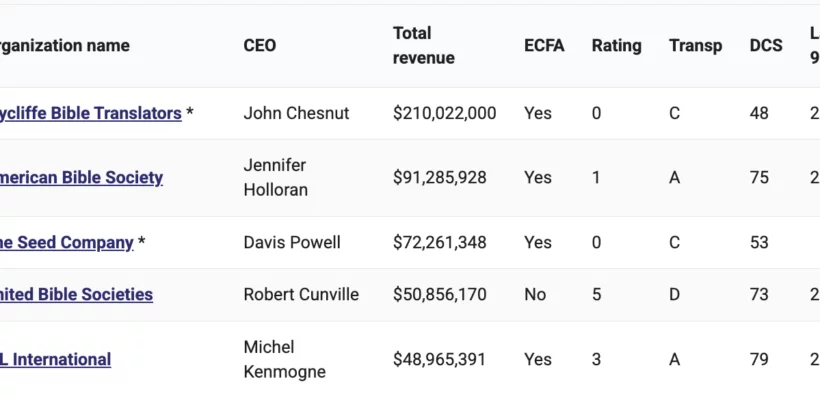Open the American Bible Society link

pos(82,177)
